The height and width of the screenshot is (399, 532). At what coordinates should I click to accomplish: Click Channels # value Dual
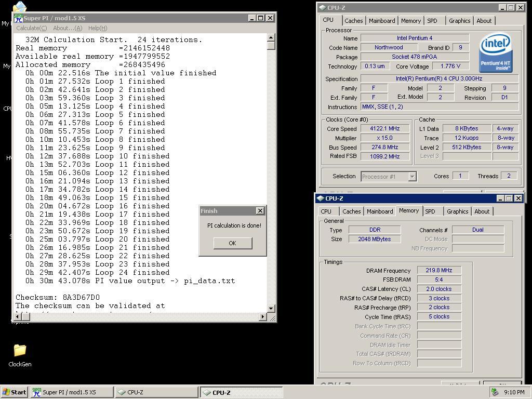point(478,230)
